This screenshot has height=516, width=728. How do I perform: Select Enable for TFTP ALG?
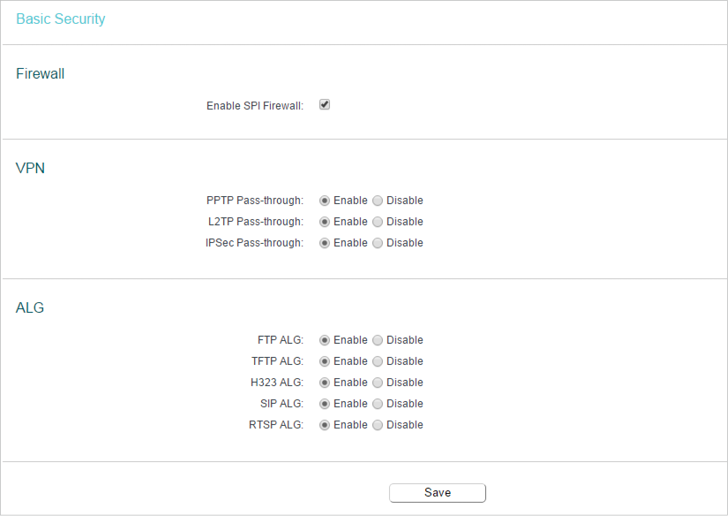[x=325, y=361]
